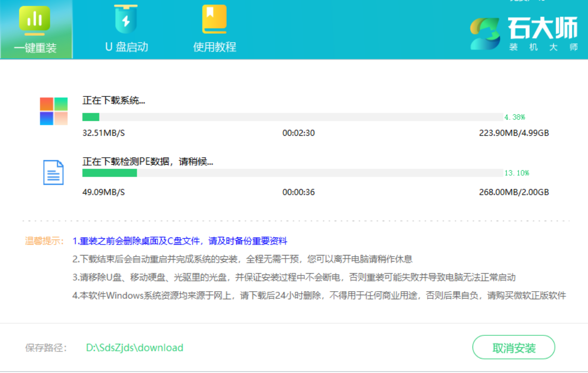Click the green 一键重装 bar chart icon
Viewport: 588px width, 373px height.
pyautogui.click(x=35, y=21)
